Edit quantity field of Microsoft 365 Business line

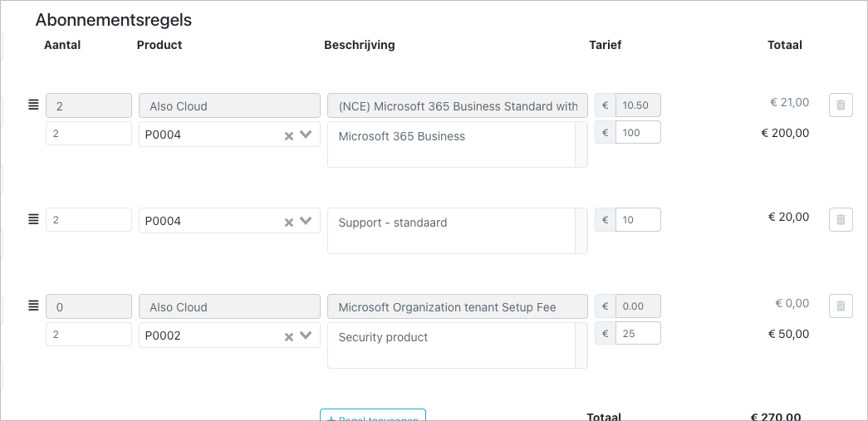click(x=89, y=134)
